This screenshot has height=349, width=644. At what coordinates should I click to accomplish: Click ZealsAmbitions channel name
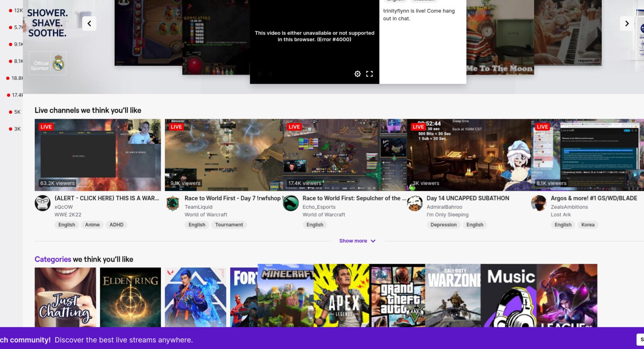coord(569,207)
